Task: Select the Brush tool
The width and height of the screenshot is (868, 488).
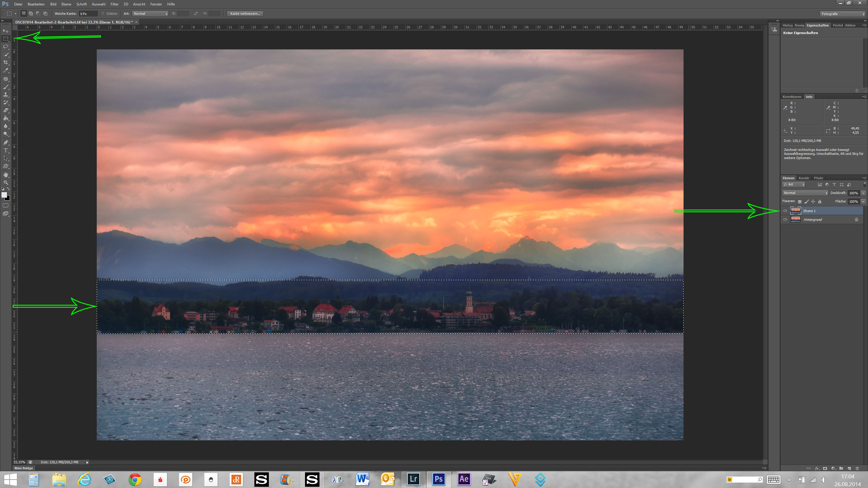Action: coord(6,86)
